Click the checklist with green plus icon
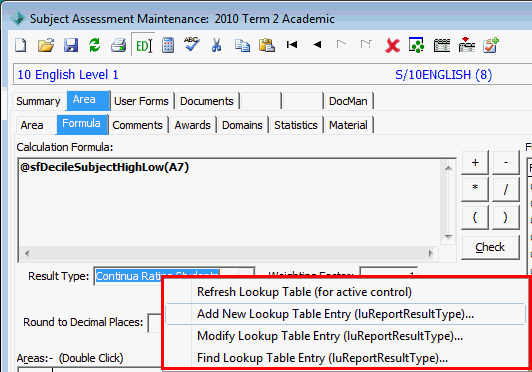 pos(491,45)
